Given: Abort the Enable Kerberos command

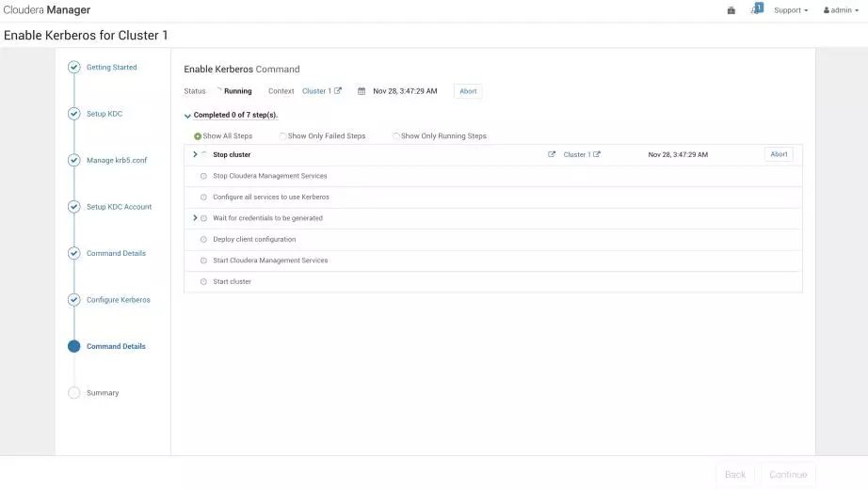Looking at the screenshot, I should pos(468,91).
